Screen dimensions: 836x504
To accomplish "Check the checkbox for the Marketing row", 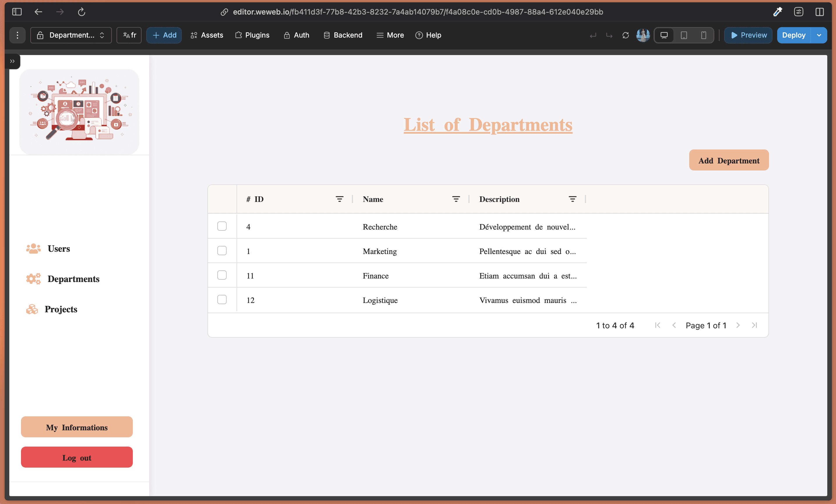I will (222, 251).
